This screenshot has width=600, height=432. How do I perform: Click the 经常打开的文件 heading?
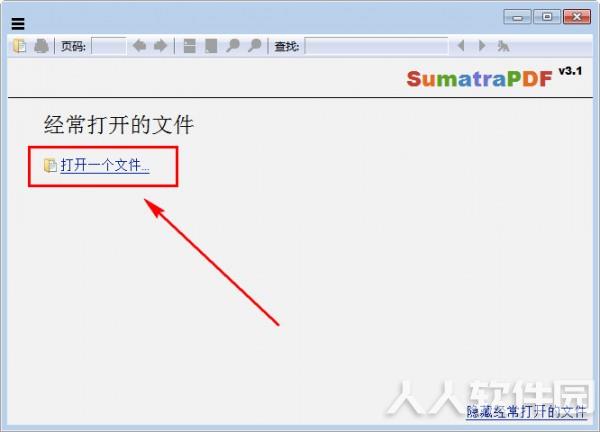119,125
